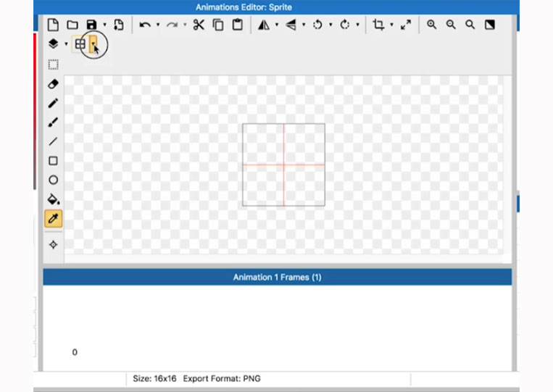The height and width of the screenshot is (392, 553).
Task: Expand the save options dropdown arrow
Action: pos(105,25)
